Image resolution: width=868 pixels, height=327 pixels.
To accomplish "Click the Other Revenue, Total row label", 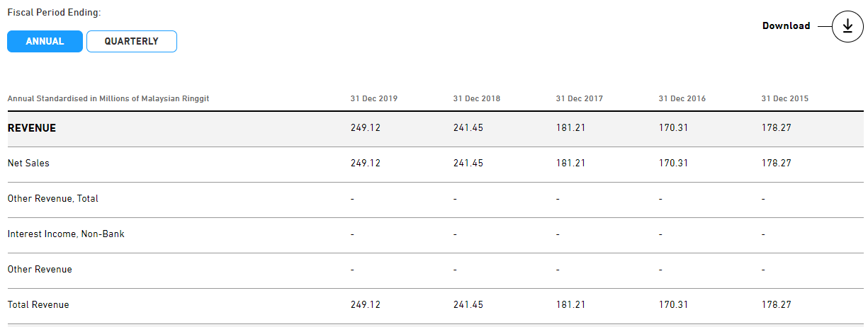I will [x=53, y=199].
